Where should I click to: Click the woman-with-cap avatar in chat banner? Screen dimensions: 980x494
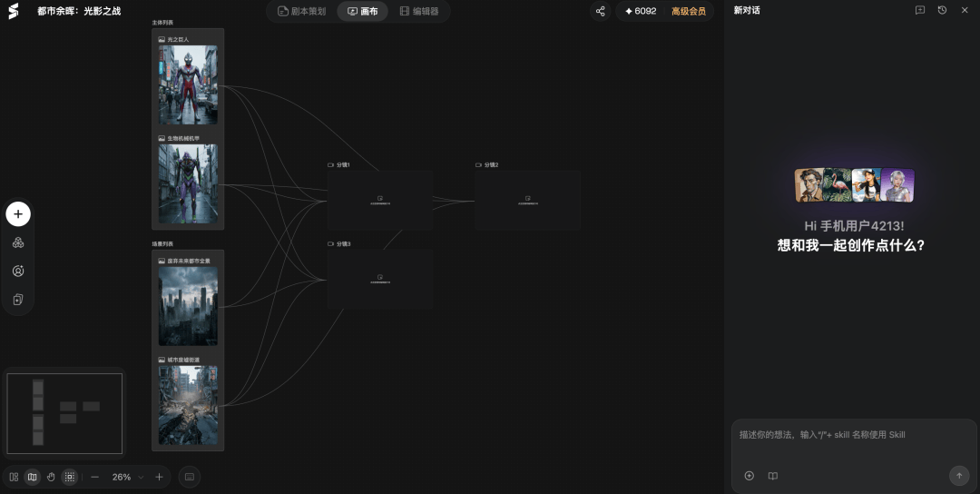[867, 185]
